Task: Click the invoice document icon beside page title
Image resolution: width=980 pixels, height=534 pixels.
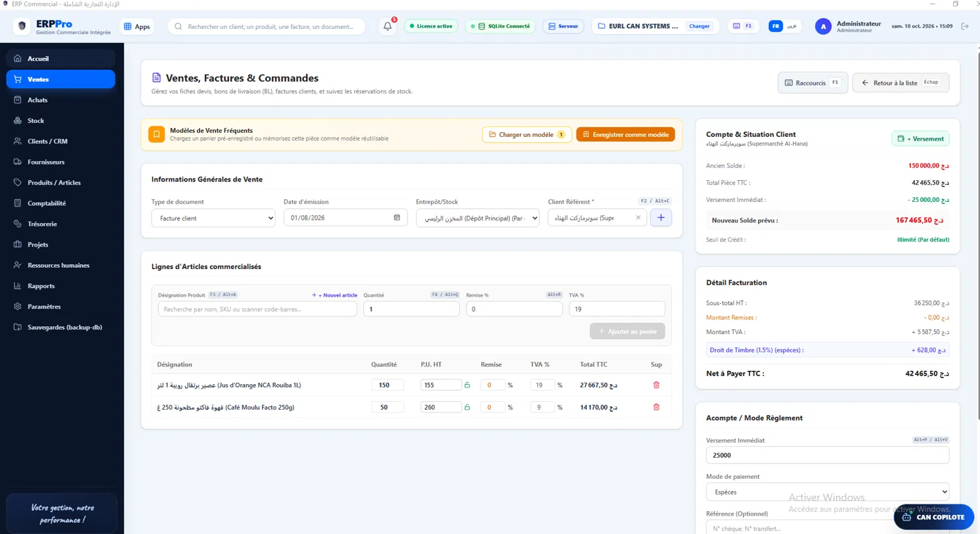Action: (x=157, y=78)
